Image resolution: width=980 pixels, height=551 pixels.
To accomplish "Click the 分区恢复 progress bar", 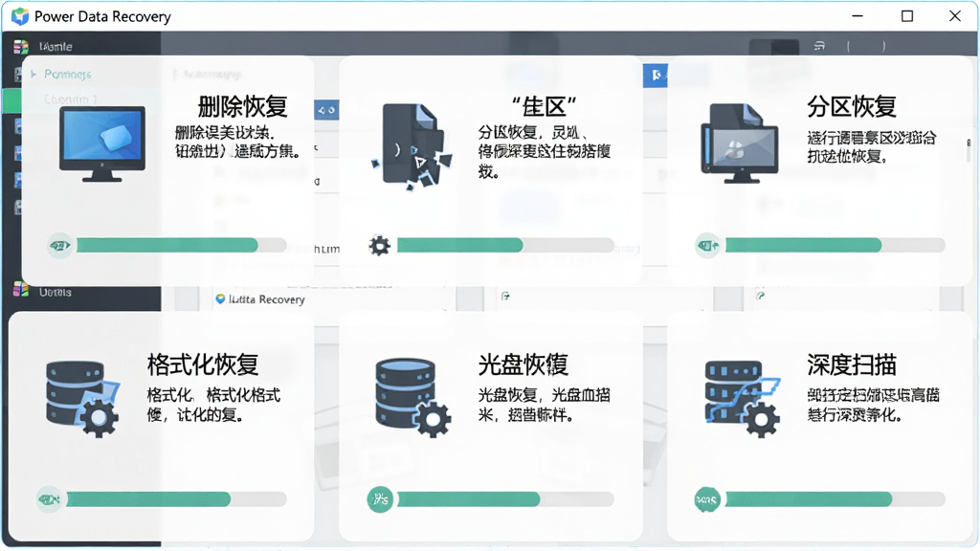I will click(x=835, y=246).
